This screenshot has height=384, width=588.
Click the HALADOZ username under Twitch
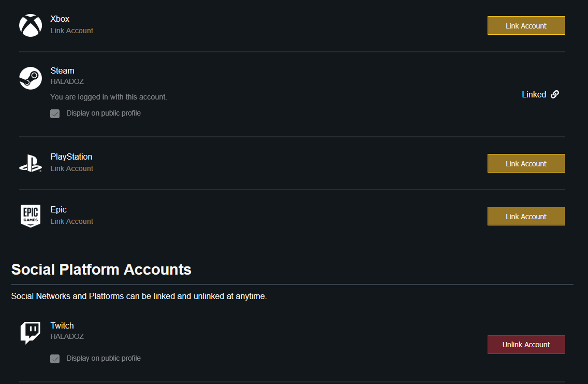[x=67, y=337]
